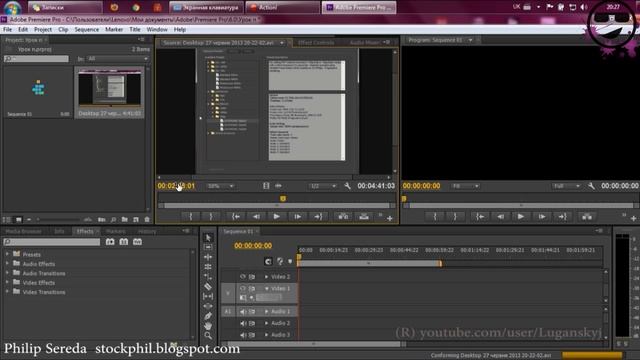640x360 pixels.
Task: Step forward one frame in Program monitor
Action: (x=542, y=217)
